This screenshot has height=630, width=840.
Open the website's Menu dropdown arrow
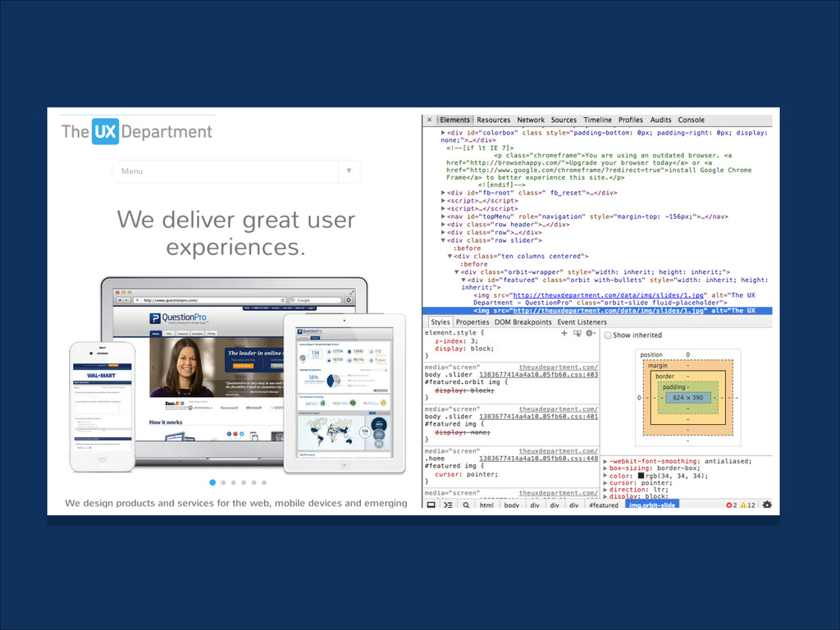[349, 171]
